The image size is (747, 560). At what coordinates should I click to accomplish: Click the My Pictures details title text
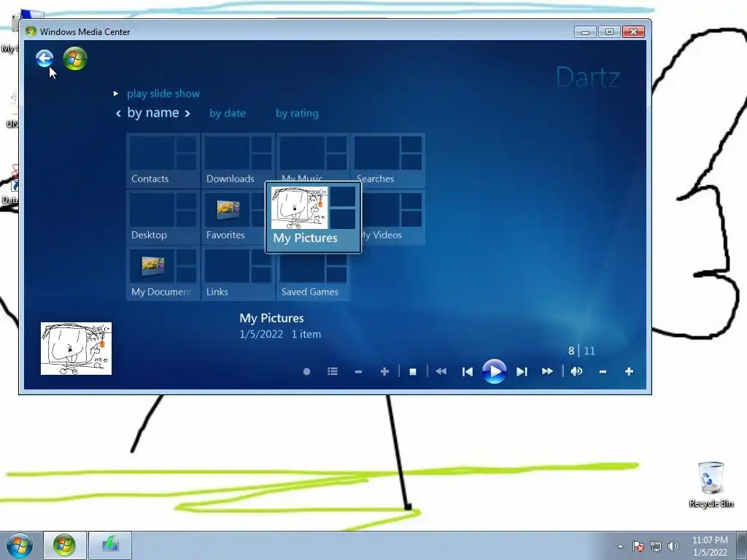[271, 318]
